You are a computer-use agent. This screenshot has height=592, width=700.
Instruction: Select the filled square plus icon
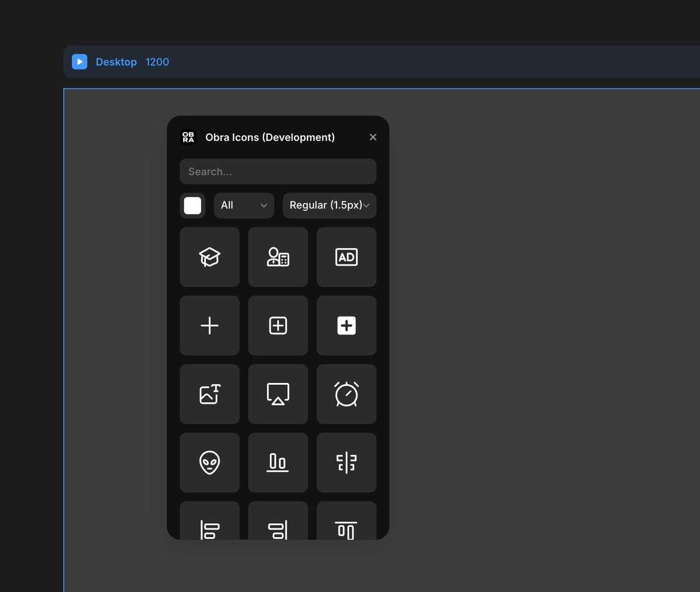point(346,325)
